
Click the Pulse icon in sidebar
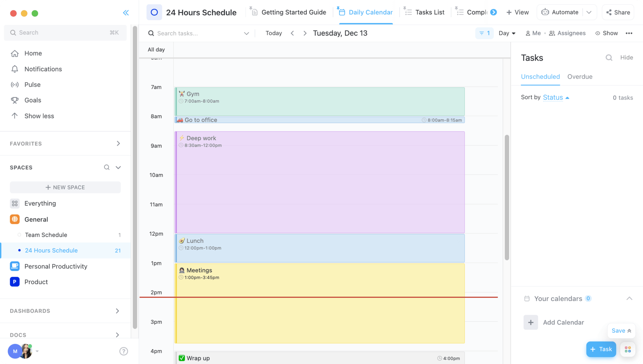(x=15, y=84)
